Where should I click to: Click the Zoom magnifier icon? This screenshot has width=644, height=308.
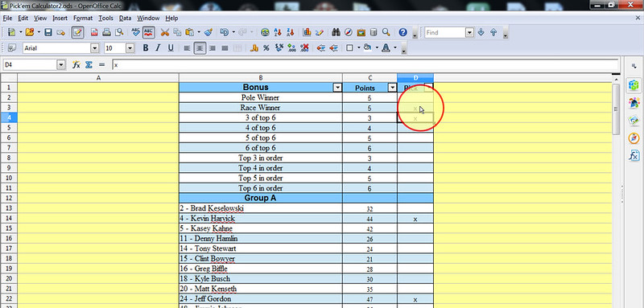tap(386, 32)
